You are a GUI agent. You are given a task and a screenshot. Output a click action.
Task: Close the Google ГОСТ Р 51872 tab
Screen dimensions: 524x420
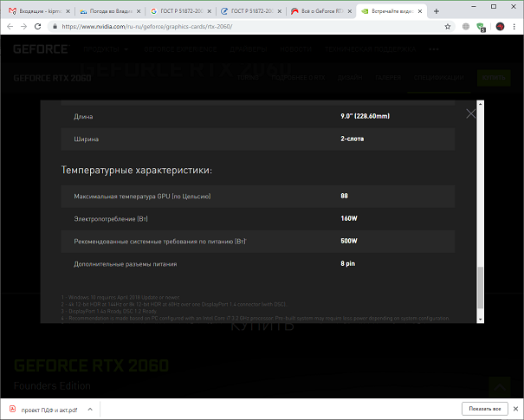210,11
